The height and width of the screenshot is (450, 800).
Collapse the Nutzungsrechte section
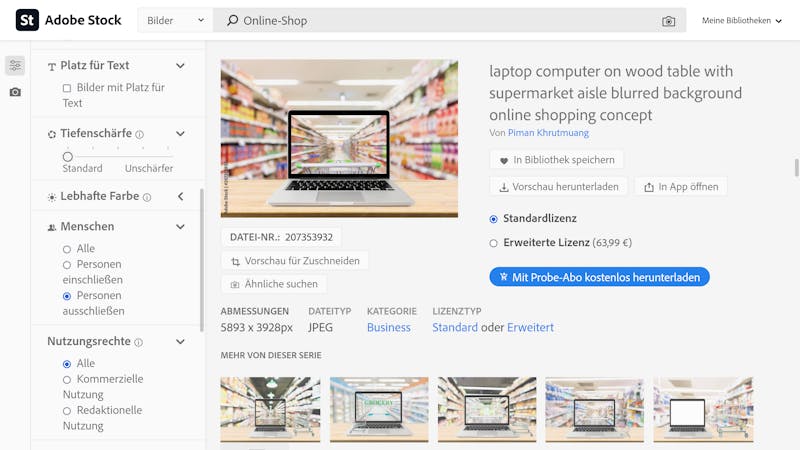coord(180,342)
